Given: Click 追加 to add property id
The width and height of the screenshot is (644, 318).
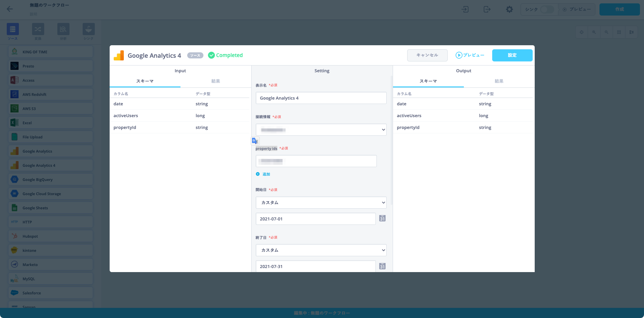Looking at the screenshot, I should (263, 174).
